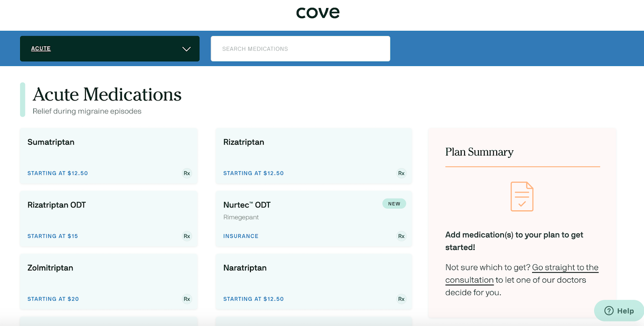Click the Rx badge on Zolmitriptan

187,299
